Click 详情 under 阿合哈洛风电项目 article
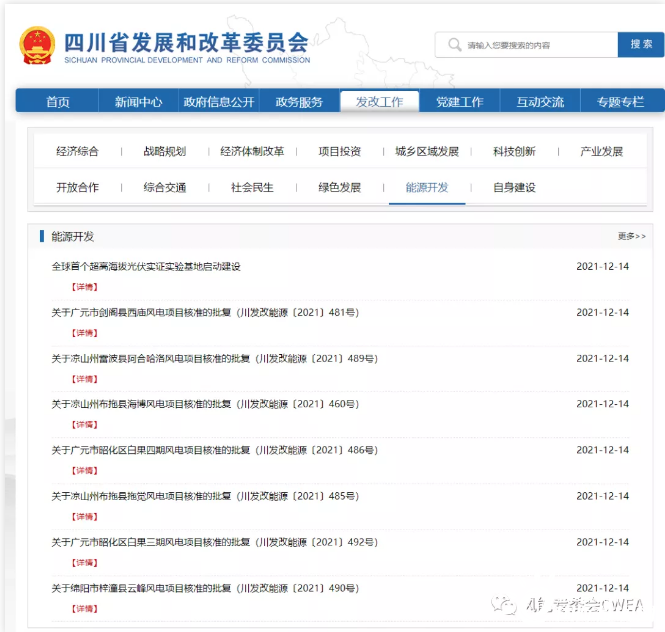 [x=84, y=379]
